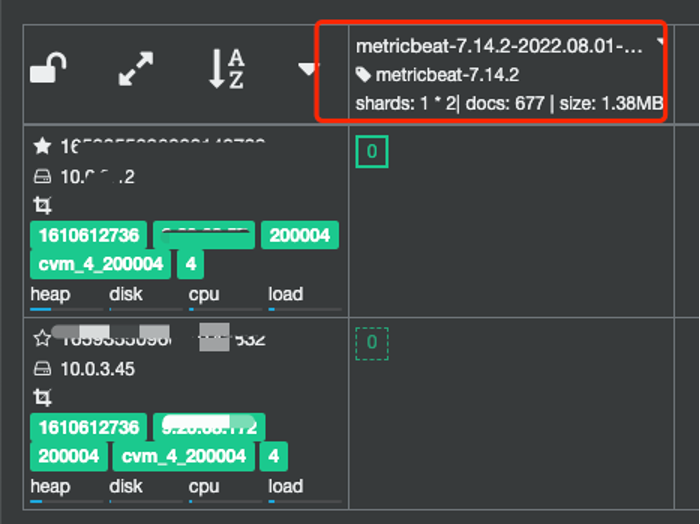Click tag 4 on node 10.0.3.45
The image size is (700, 524).
tap(274, 456)
